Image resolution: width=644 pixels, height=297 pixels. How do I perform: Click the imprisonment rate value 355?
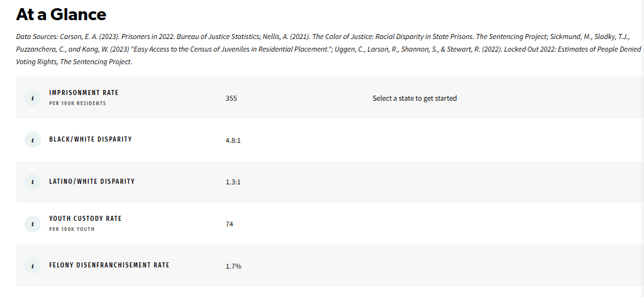point(231,99)
